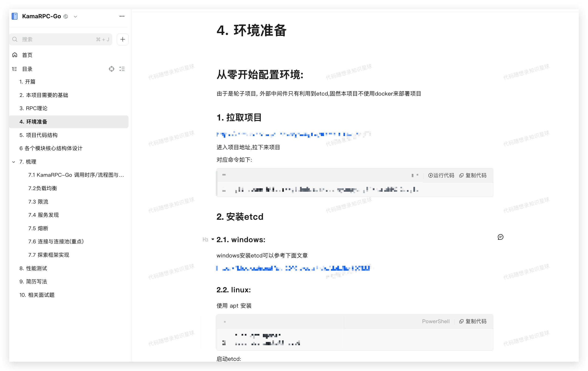
Task: Click the KamaRPC-Go knowledge base book icon
Action: pyautogui.click(x=15, y=16)
